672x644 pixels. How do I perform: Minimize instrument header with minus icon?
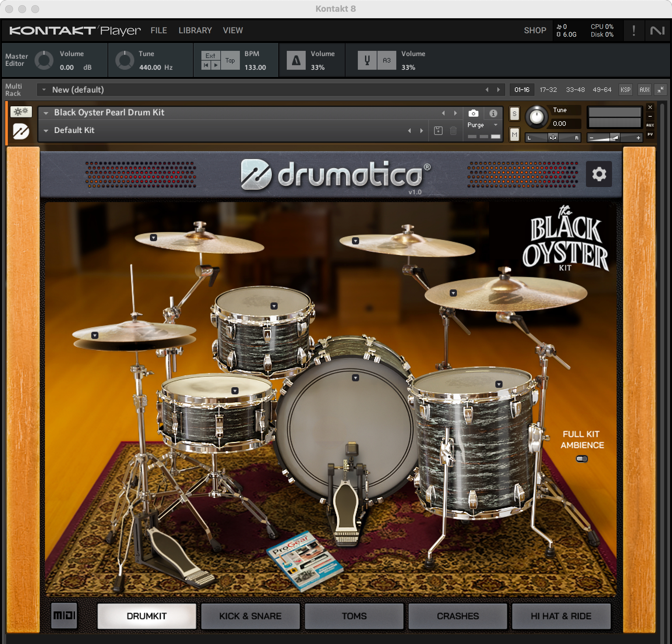650,116
